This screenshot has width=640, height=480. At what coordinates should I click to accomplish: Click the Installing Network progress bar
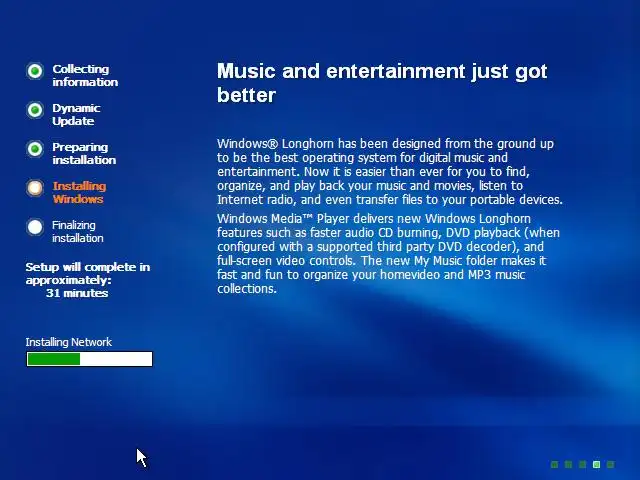89,359
